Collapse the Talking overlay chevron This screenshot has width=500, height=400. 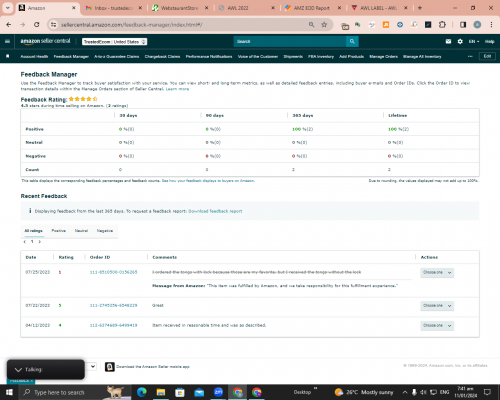click(x=18, y=370)
